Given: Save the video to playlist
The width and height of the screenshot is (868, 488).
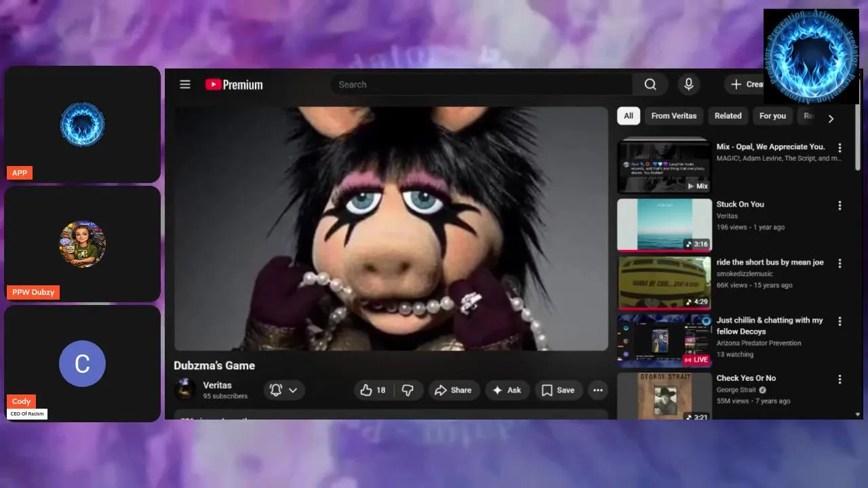Looking at the screenshot, I should pos(558,390).
